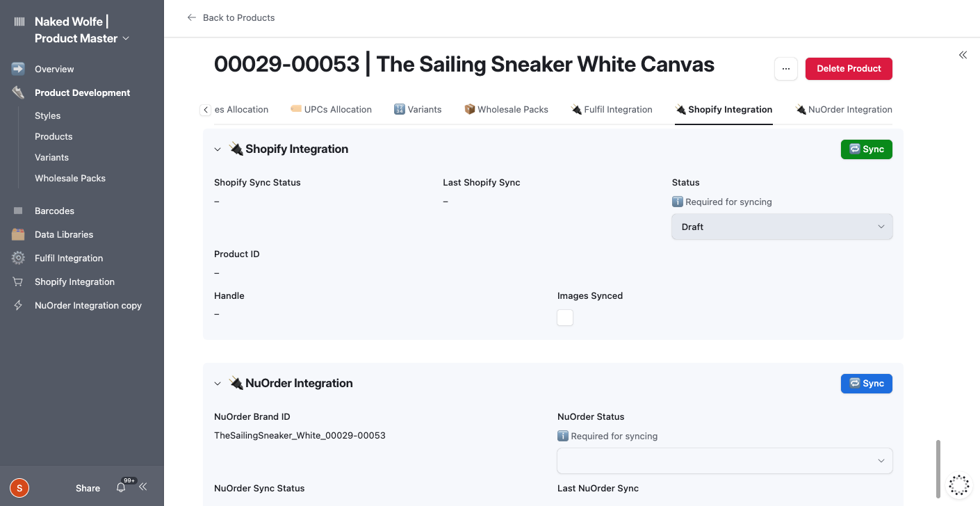This screenshot has width=980, height=506.
Task: Open Barcodes in the sidebar
Action: pyautogui.click(x=54, y=211)
